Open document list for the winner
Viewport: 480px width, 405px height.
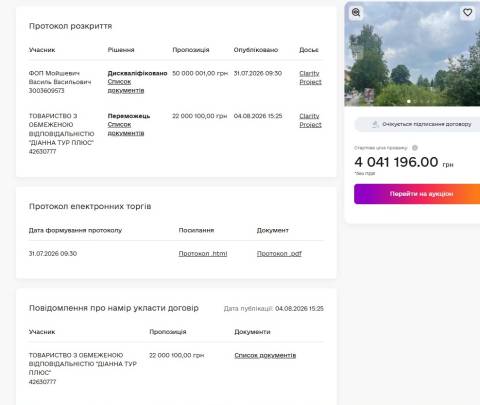pos(126,129)
